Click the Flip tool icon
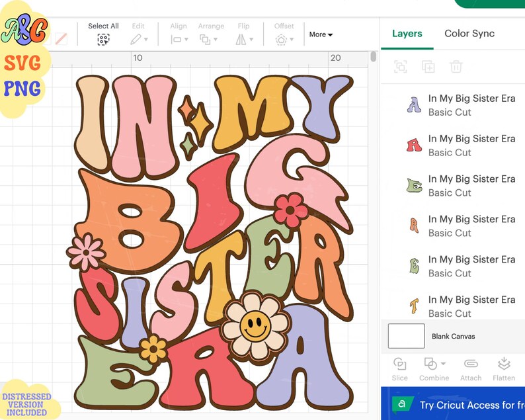This screenshot has height=420, width=525. coord(241,40)
